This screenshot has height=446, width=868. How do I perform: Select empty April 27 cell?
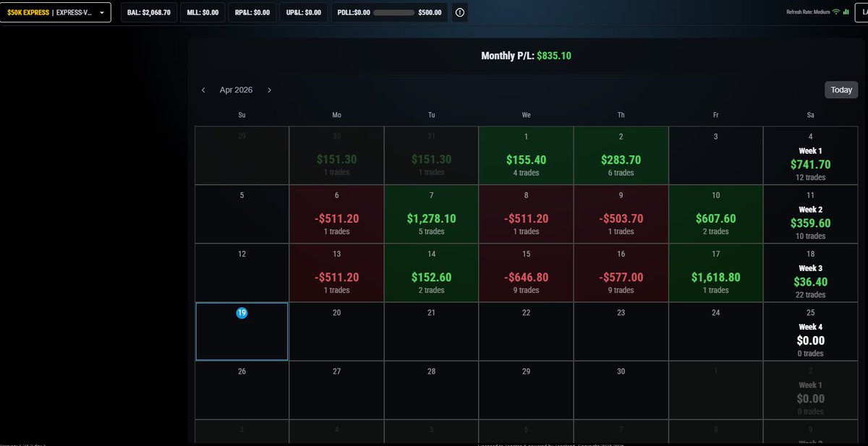point(336,390)
